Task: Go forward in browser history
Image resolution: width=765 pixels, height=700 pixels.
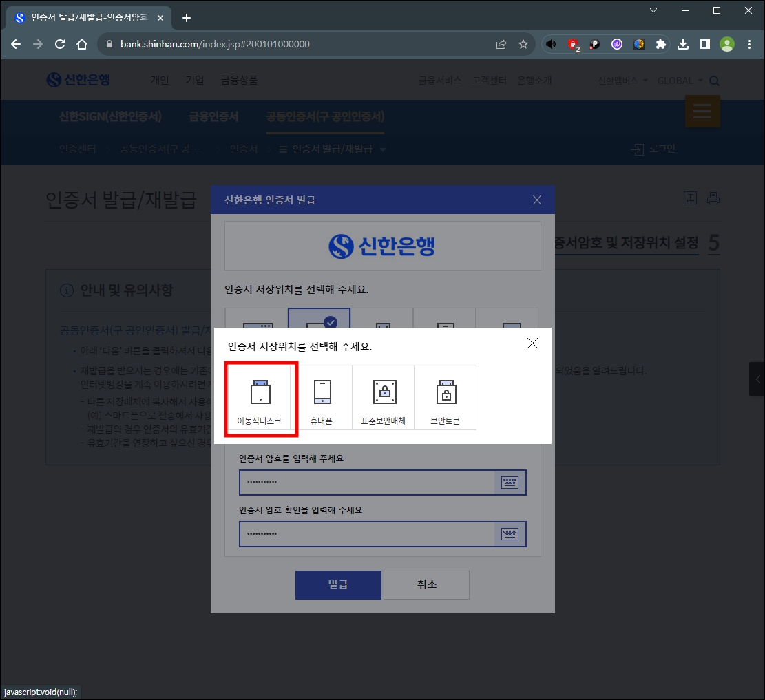Action: [38, 44]
